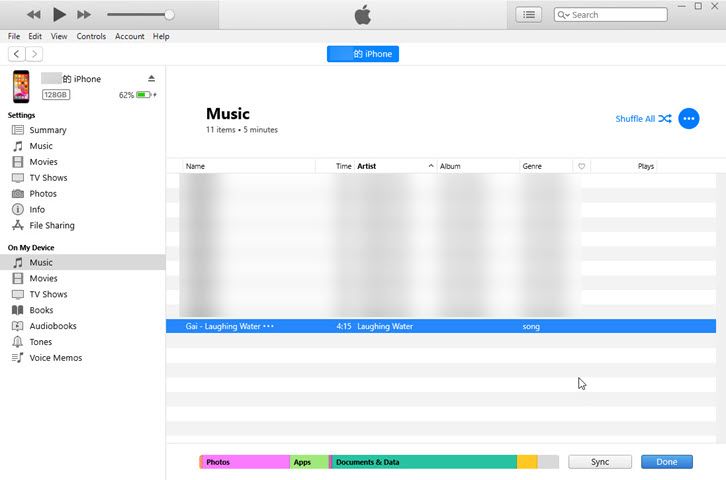Click Shuffle All link
Screen dimensions: 726x480
[x=643, y=118]
